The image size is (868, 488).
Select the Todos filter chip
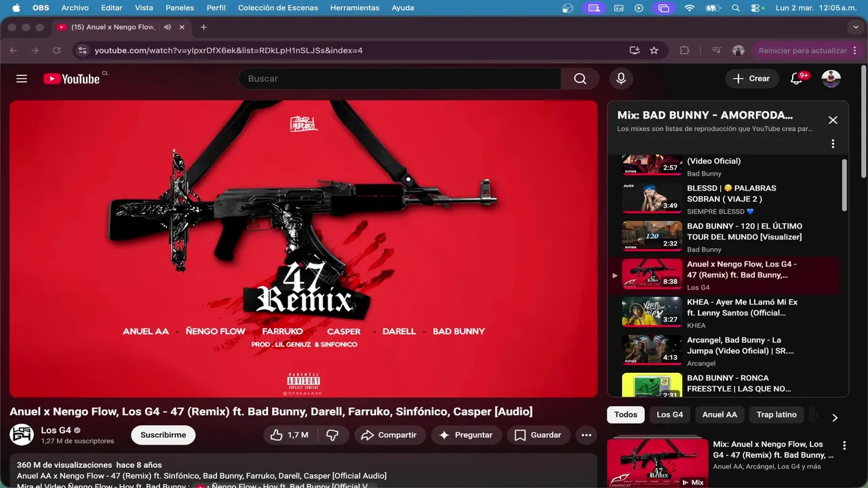pos(625,415)
